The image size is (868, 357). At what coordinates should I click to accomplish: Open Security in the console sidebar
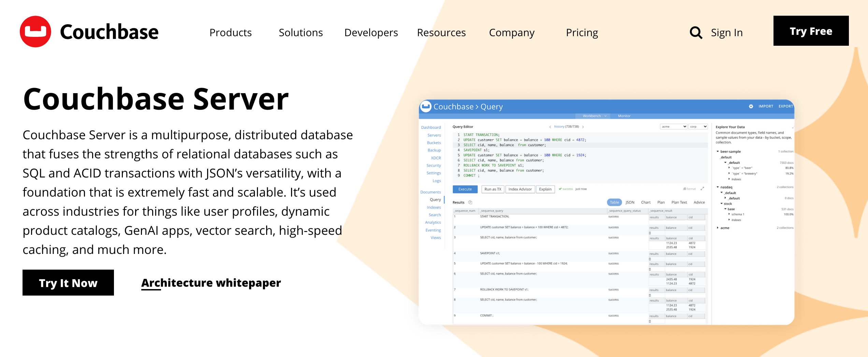pyautogui.click(x=434, y=166)
